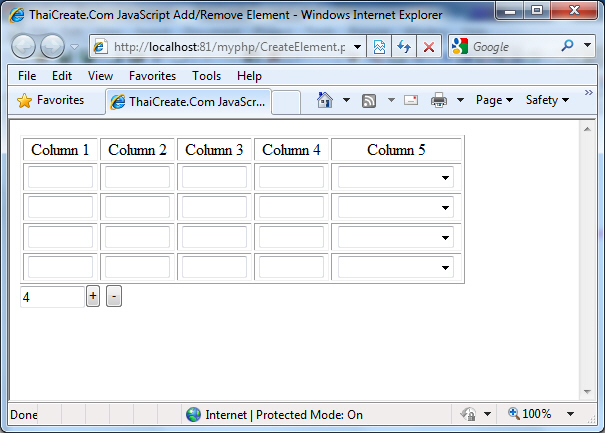
Task: Open the first row Column 5 dropdown
Action: [396, 178]
